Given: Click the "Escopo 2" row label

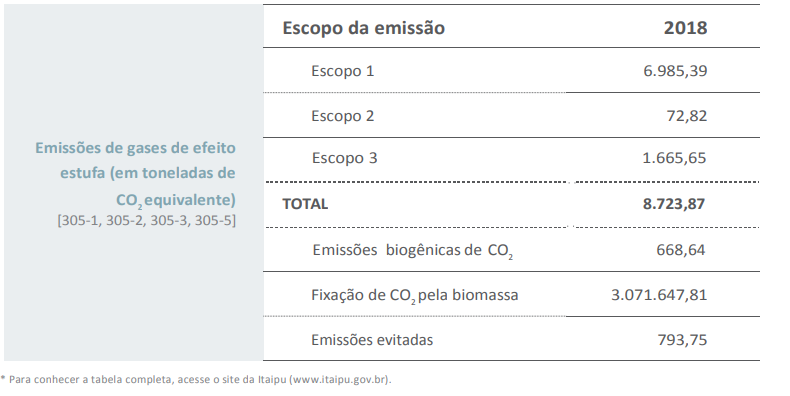Looking at the screenshot, I should click(343, 116).
